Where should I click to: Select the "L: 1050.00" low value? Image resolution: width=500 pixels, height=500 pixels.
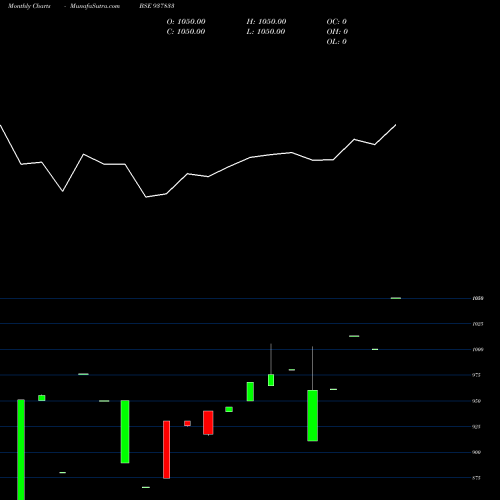click(x=266, y=32)
